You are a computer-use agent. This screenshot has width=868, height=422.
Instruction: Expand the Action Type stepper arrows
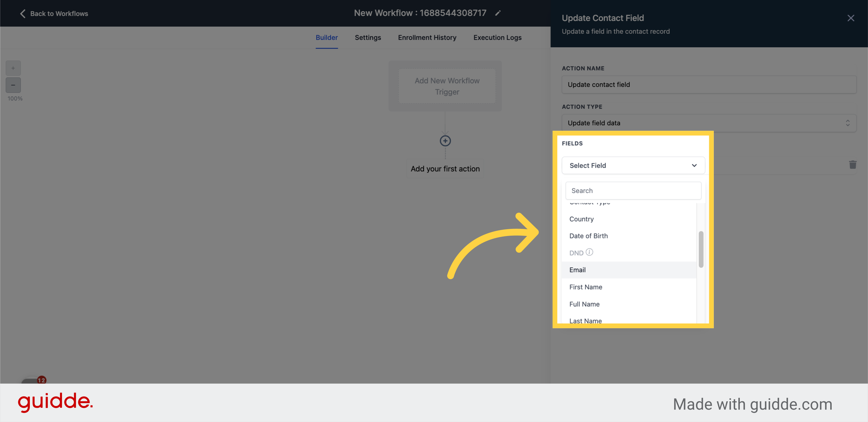[848, 123]
